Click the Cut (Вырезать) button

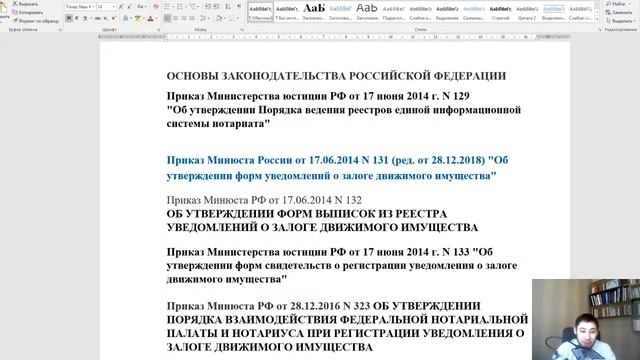point(25,4)
